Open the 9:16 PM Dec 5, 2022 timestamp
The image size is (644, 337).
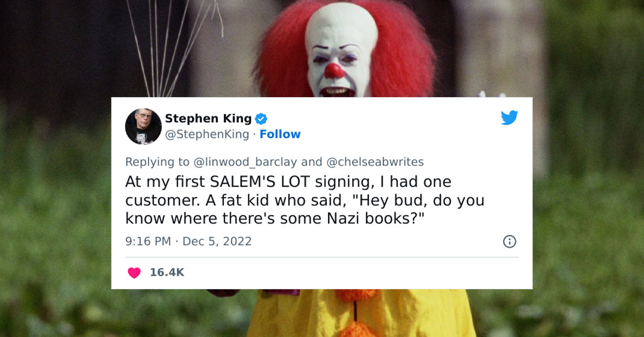[x=188, y=241]
